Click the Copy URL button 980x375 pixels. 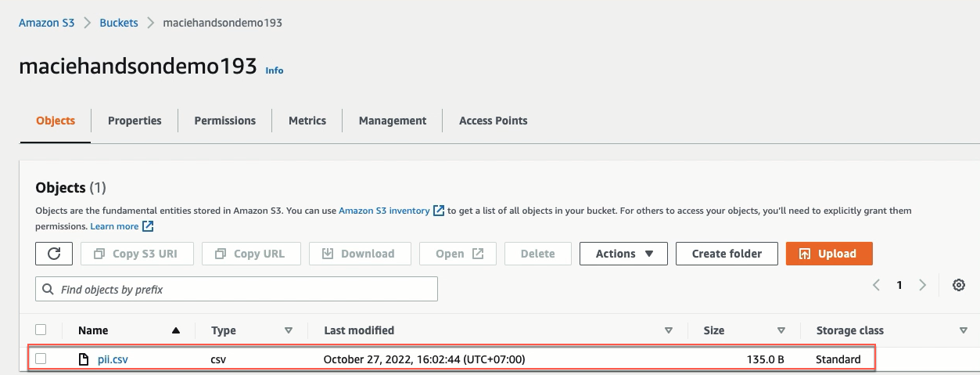point(251,254)
